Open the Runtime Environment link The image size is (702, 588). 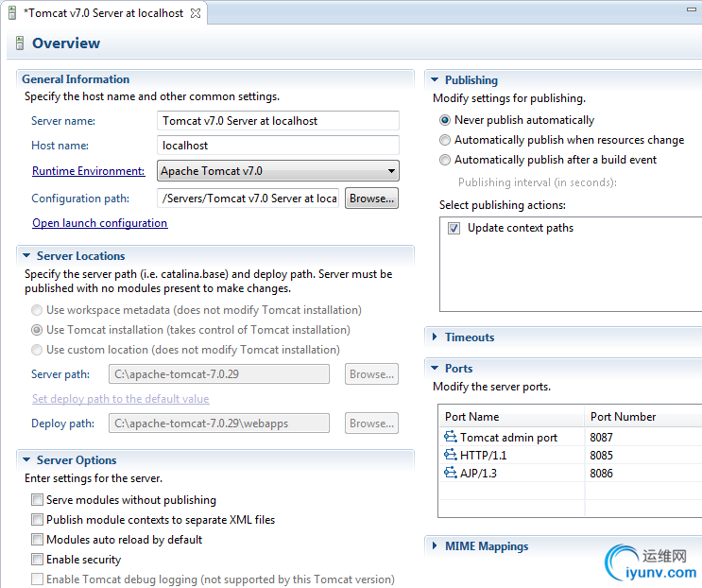pos(88,171)
